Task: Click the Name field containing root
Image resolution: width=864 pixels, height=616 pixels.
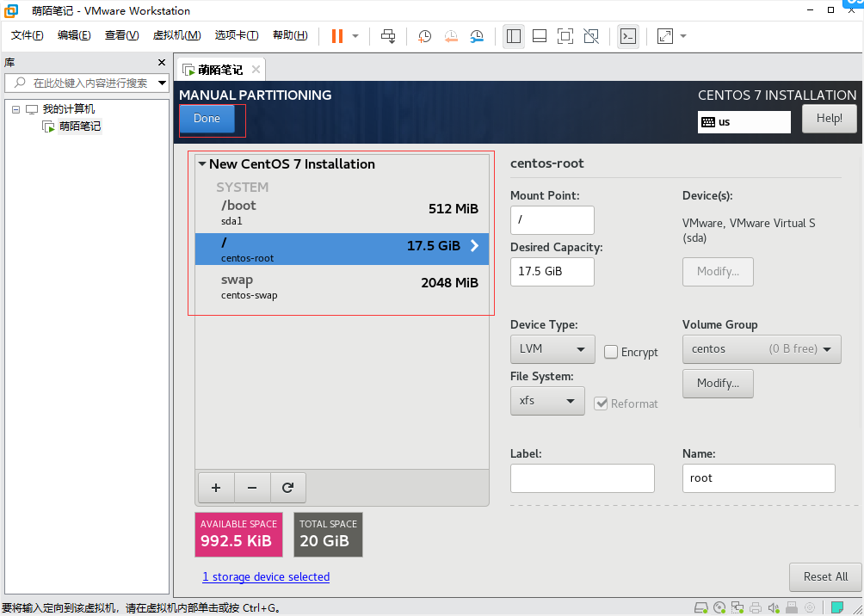Action: tap(759, 478)
